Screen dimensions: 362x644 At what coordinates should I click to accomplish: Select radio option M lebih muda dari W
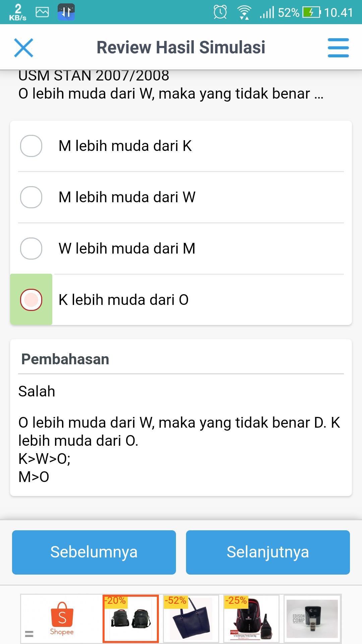(x=31, y=197)
